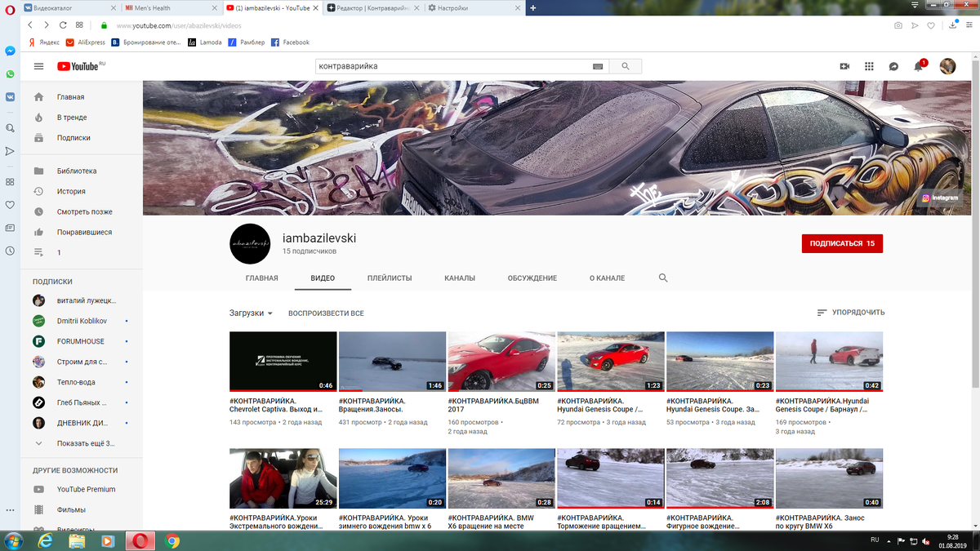Screen dimensions: 980x551
Task: Open a new browser tab
Action: [x=533, y=7]
